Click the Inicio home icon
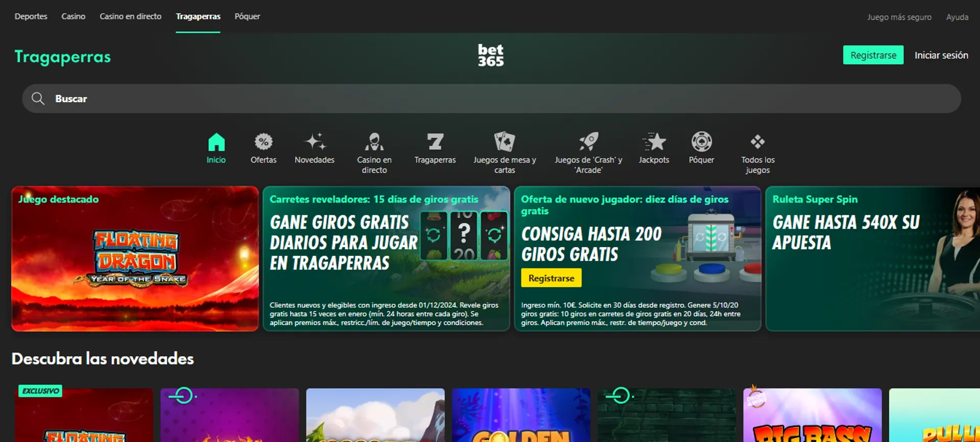 (216, 142)
